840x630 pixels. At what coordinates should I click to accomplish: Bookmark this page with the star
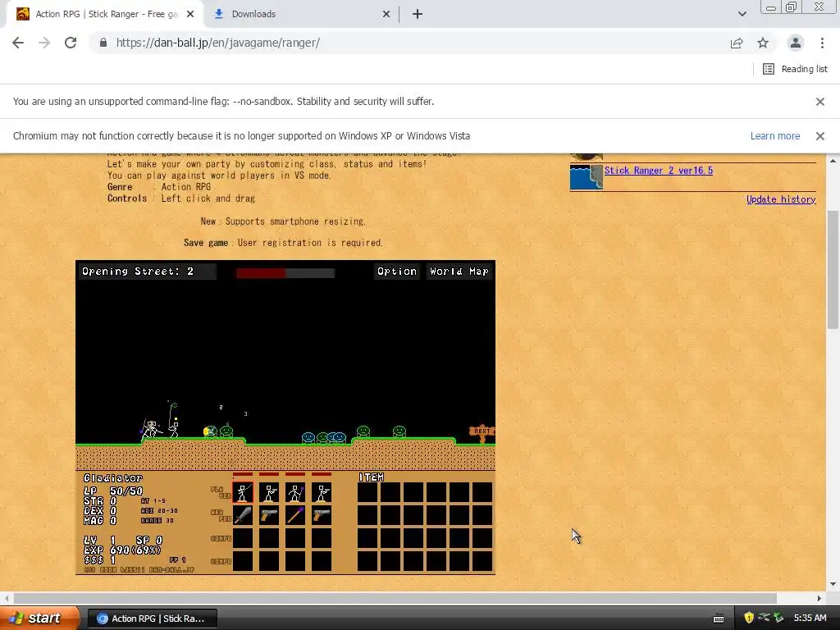[x=763, y=43]
